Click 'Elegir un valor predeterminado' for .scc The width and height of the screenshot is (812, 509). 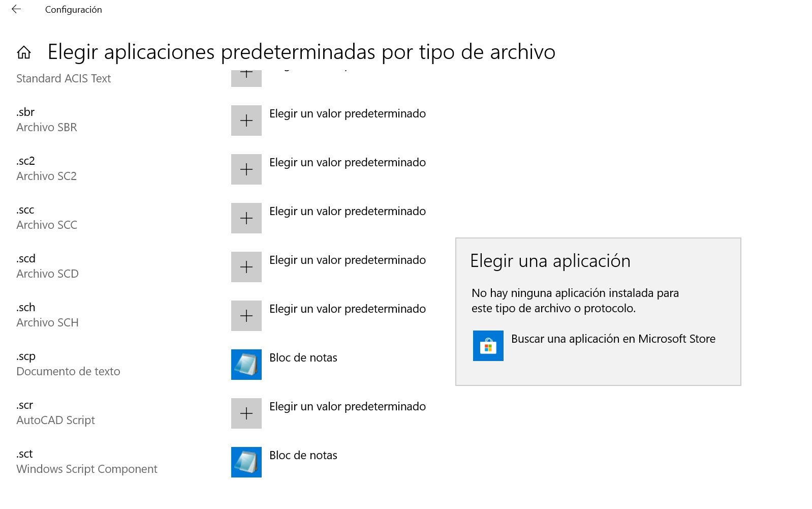[347, 211]
